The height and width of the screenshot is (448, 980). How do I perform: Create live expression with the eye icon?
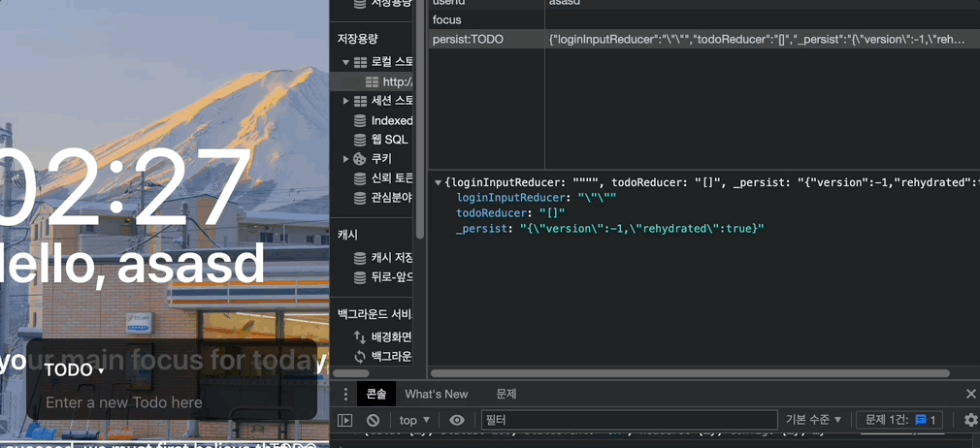point(457,420)
